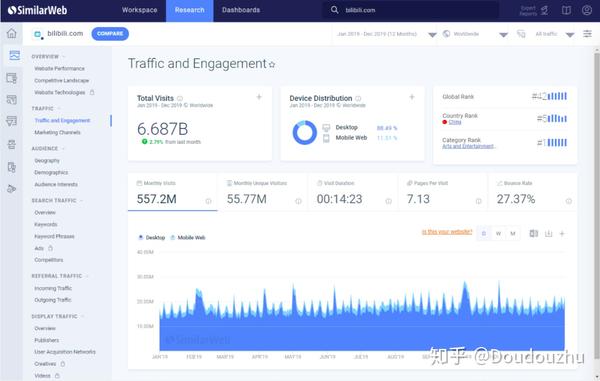The image size is (600, 381).
Task: Collapse the SEARCH TRAFFIC sidebar section
Action: coord(57,200)
